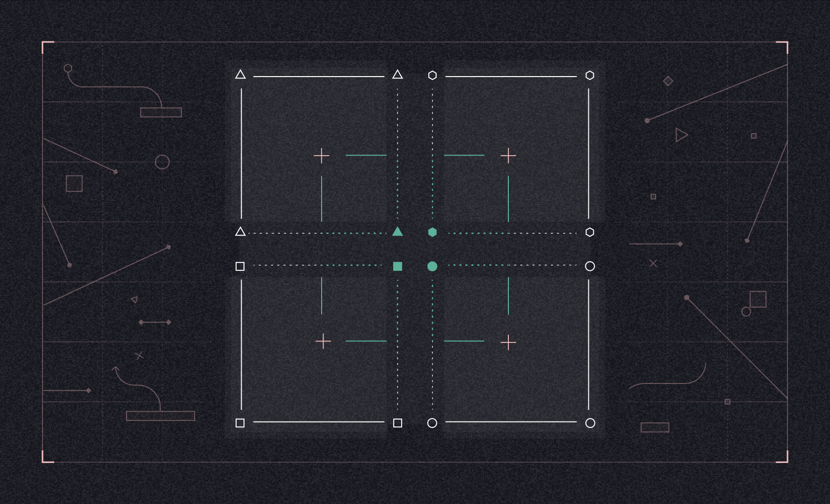Click the pink rounded rectangle near upper left

[160, 113]
